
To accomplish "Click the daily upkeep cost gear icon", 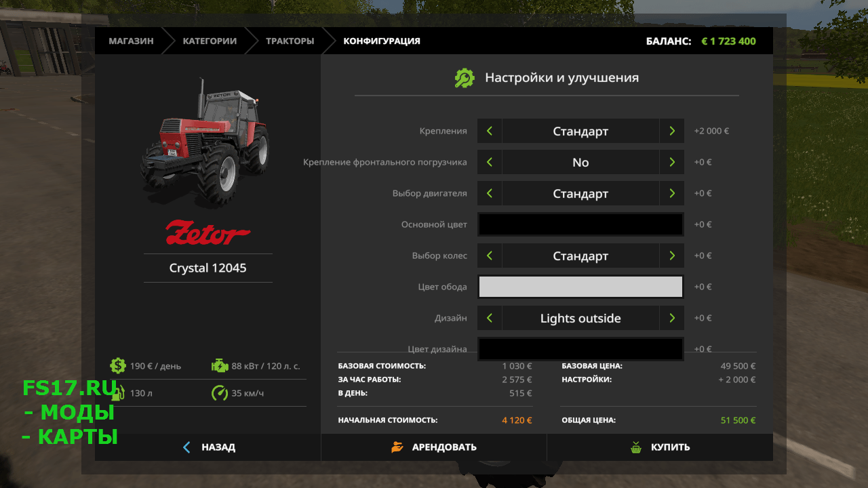I will pyautogui.click(x=118, y=366).
